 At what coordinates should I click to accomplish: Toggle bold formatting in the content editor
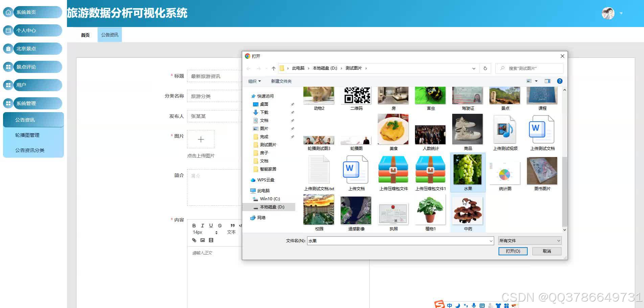click(194, 226)
